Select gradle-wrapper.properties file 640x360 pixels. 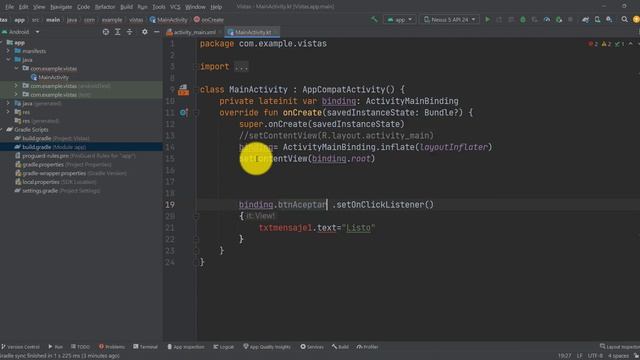click(70, 173)
